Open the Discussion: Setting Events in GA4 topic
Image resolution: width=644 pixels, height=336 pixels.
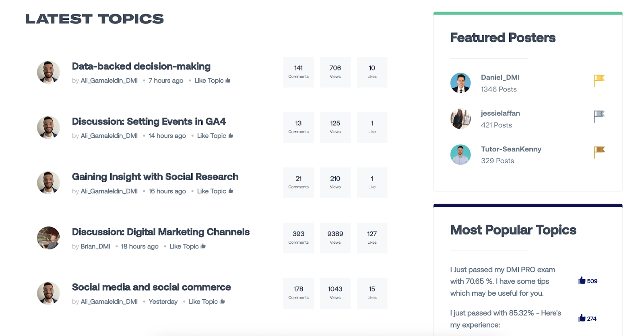149,121
